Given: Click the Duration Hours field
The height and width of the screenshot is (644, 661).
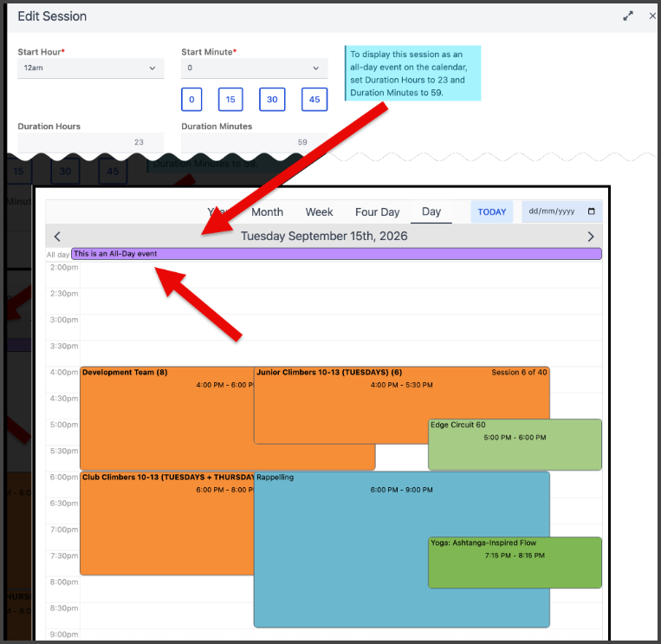Looking at the screenshot, I should click(91, 142).
